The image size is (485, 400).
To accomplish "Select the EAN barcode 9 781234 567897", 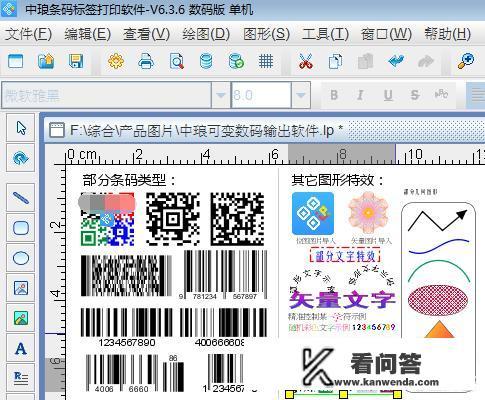I will (223, 275).
